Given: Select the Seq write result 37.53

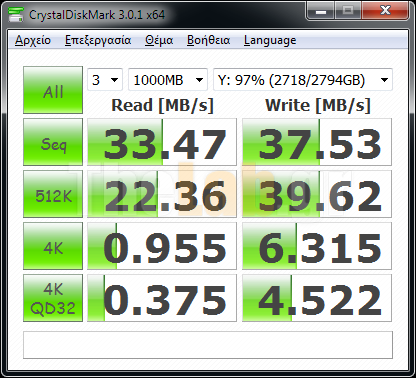Looking at the screenshot, I should click(317, 142).
